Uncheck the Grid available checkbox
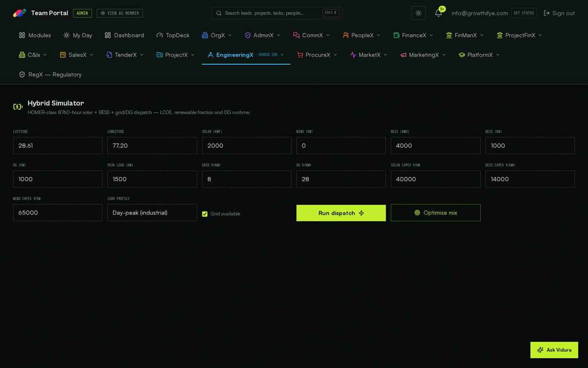The height and width of the screenshot is (368, 588). coord(205,214)
